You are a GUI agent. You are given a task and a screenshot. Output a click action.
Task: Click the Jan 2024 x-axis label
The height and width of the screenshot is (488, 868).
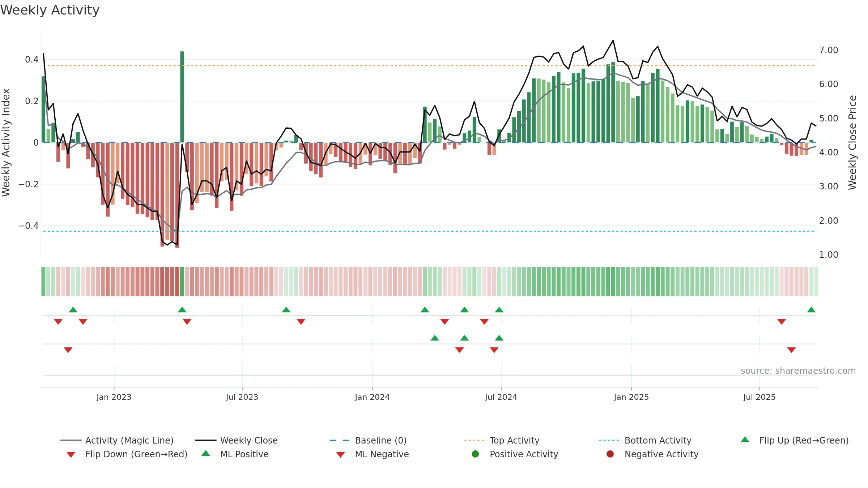[372, 397]
